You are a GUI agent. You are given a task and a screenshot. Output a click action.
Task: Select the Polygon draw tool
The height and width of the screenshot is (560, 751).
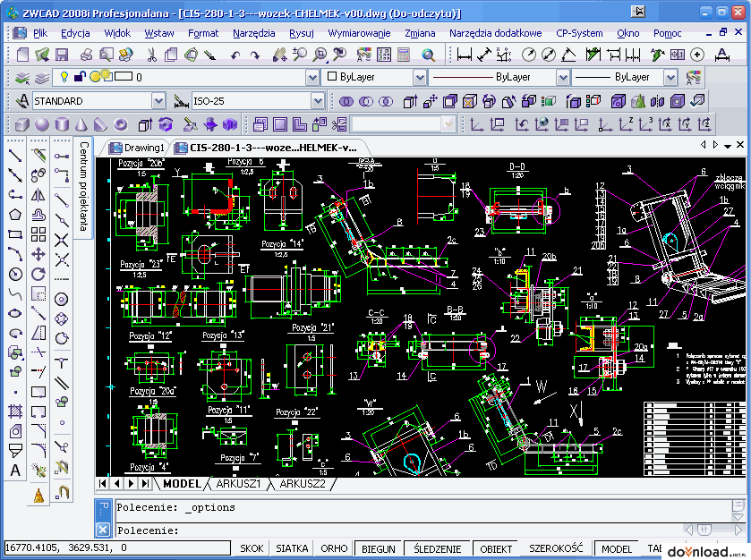pyautogui.click(x=15, y=215)
